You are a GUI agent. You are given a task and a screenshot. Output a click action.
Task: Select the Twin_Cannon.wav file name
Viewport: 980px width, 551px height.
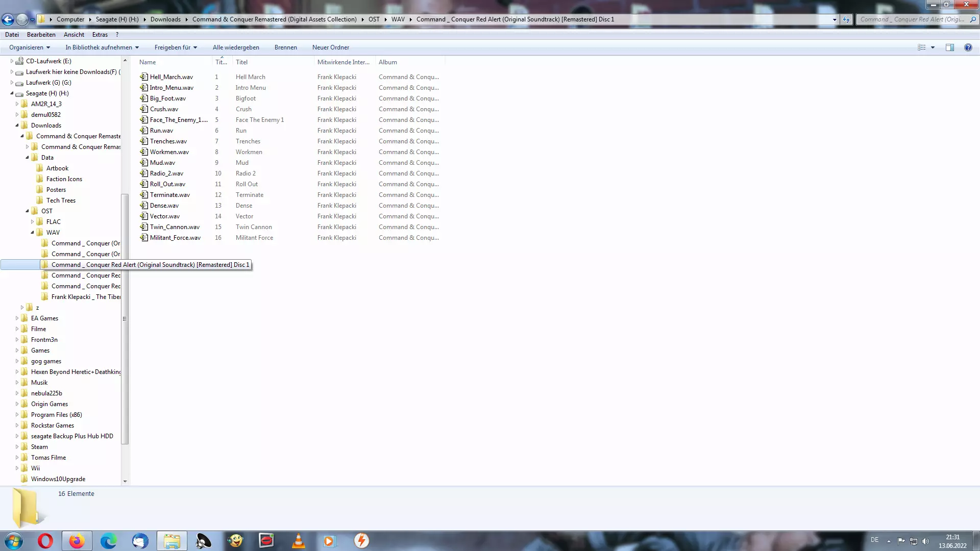175,227
